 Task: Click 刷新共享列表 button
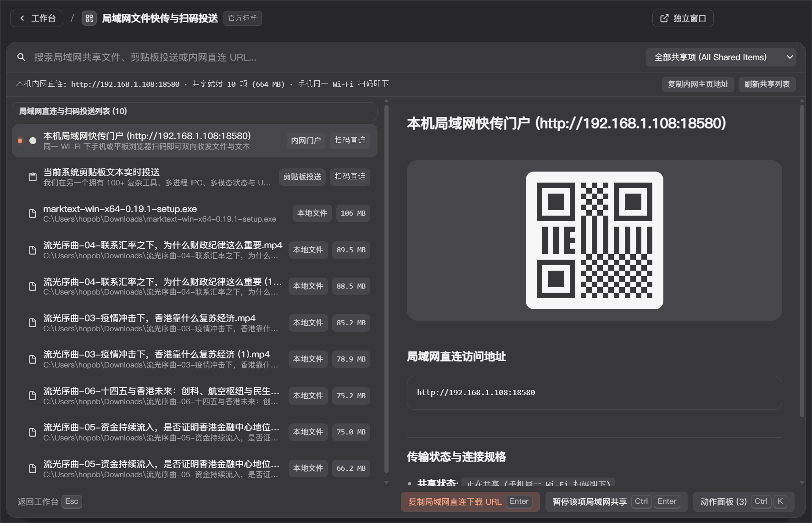[767, 84]
